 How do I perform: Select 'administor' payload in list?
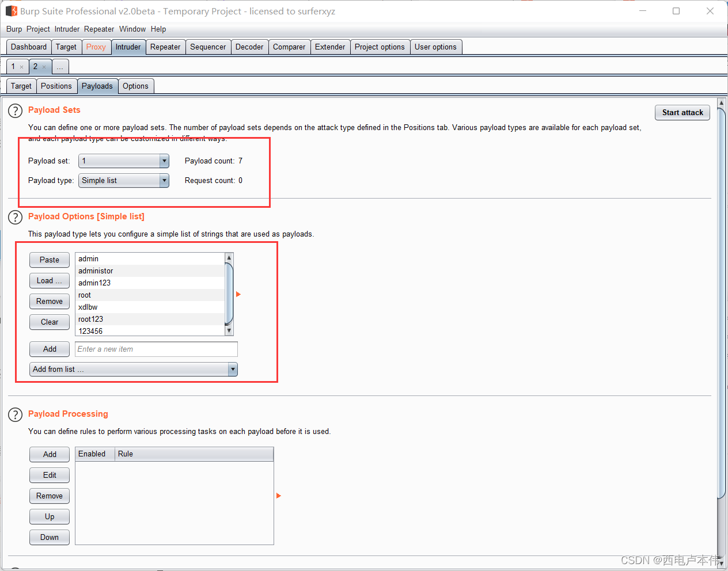[150, 271]
